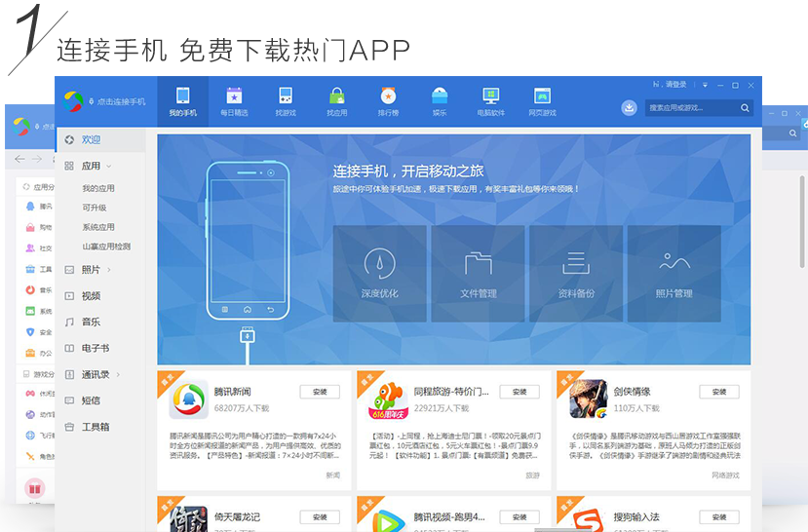Click the 短信 message icon
Viewport: 808px width, 532px height.
69,400
